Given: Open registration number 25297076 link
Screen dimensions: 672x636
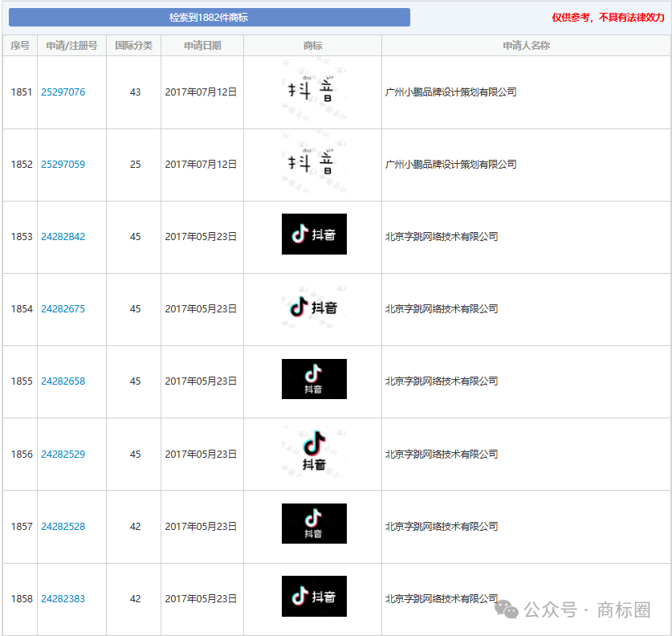Looking at the screenshot, I should (x=63, y=92).
